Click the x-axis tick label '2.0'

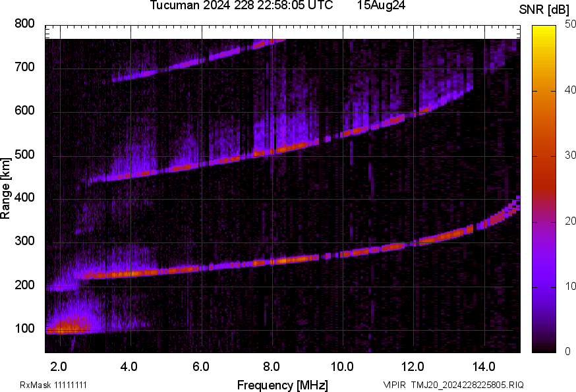59,366
